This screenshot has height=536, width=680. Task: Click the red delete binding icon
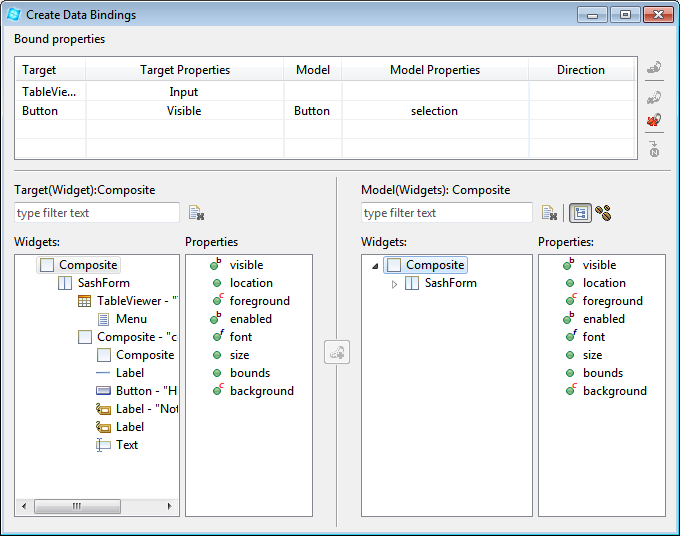pos(654,120)
